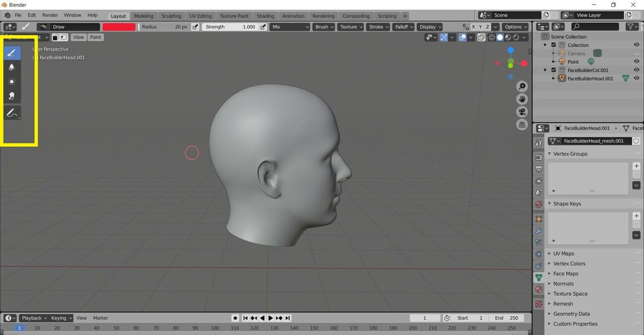Click the red brush color swatch
Viewport: 644px width, 335px height.
(119, 27)
